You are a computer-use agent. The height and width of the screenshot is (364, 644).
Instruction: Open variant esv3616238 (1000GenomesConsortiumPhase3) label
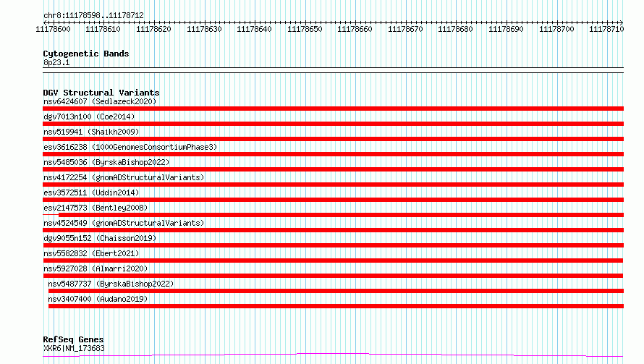(x=130, y=147)
